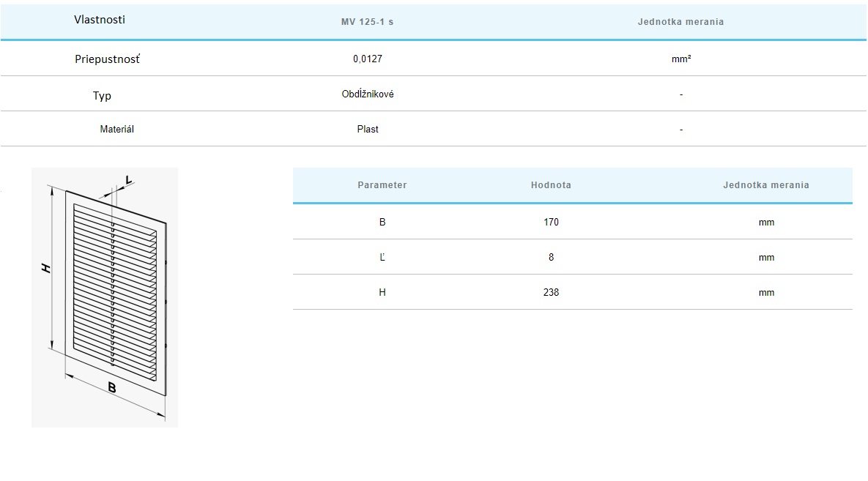This screenshot has height=481, width=868.
Task: Click the MV 125-1 s column header
Action: (367, 22)
